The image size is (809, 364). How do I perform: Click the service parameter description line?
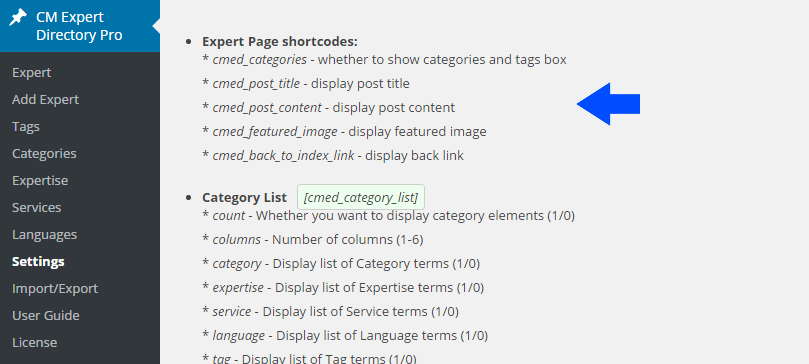click(x=331, y=311)
